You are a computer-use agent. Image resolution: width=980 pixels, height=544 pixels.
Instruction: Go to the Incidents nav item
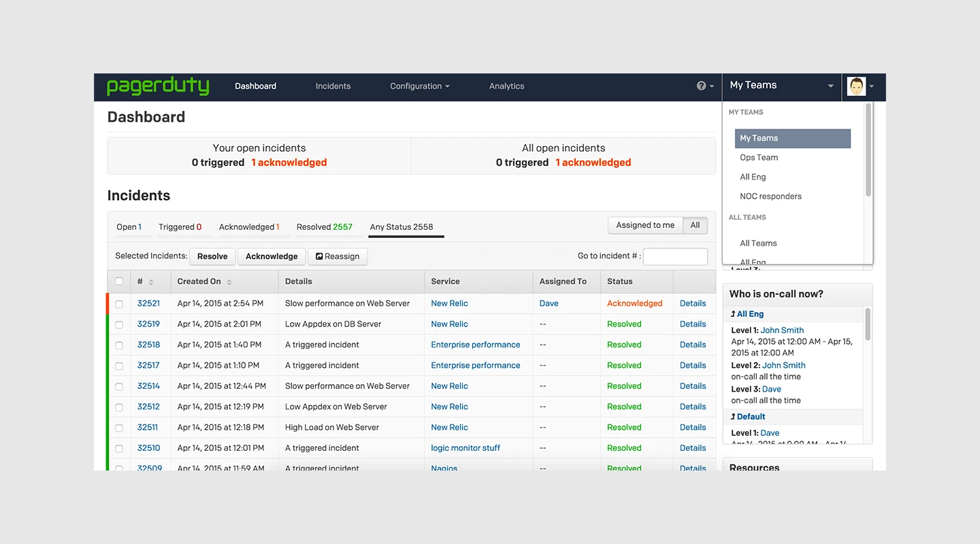pos(333,86)
